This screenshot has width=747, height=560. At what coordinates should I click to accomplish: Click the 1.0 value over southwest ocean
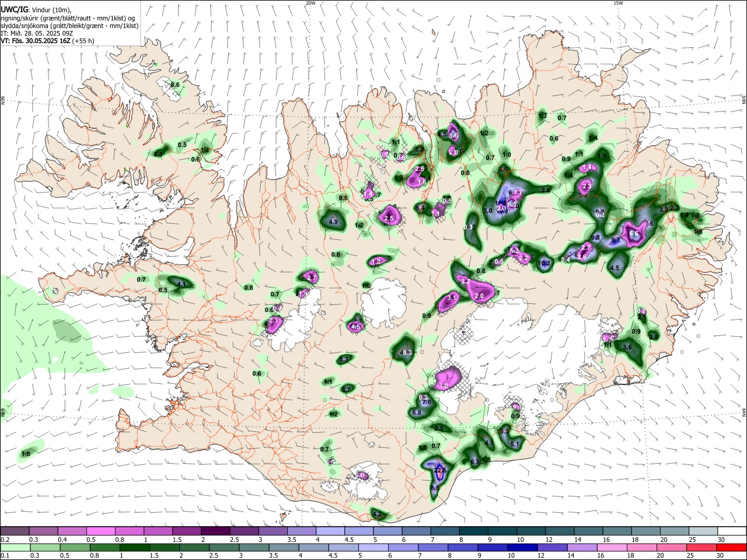tap(26, 454)
